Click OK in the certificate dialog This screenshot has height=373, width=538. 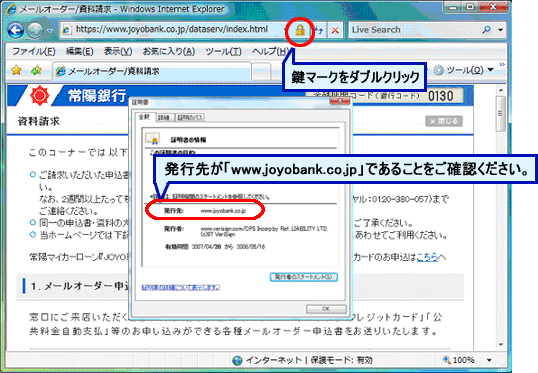(x=326, y=309)
